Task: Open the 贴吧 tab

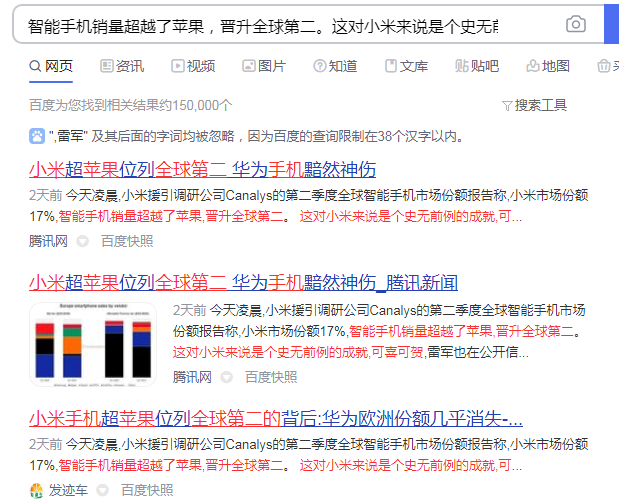Action: point(477,66)
